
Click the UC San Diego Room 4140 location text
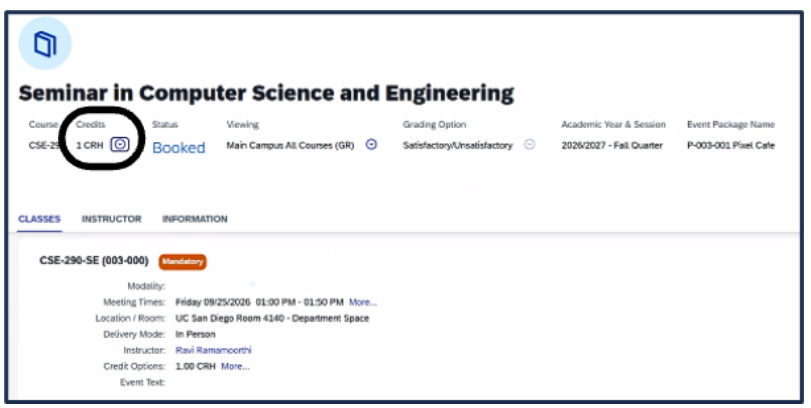(272, 318)
